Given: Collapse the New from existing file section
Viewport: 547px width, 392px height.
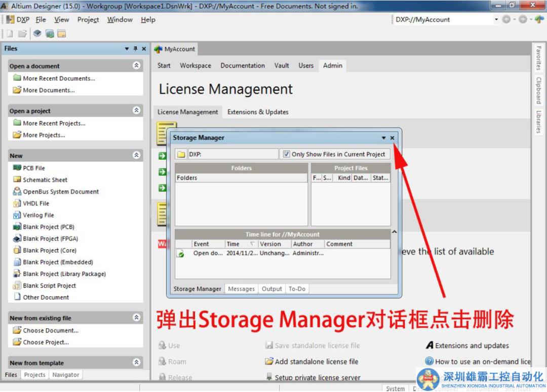Looking at the screenshot, I should coord(136,318).
